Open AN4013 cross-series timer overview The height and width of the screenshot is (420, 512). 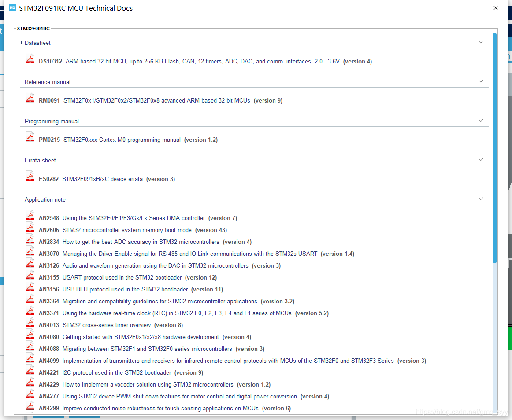point(111,325)
